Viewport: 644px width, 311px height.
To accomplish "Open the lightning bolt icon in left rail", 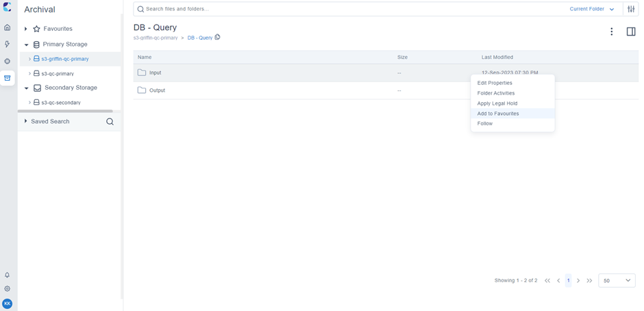I will click(7, 45).
